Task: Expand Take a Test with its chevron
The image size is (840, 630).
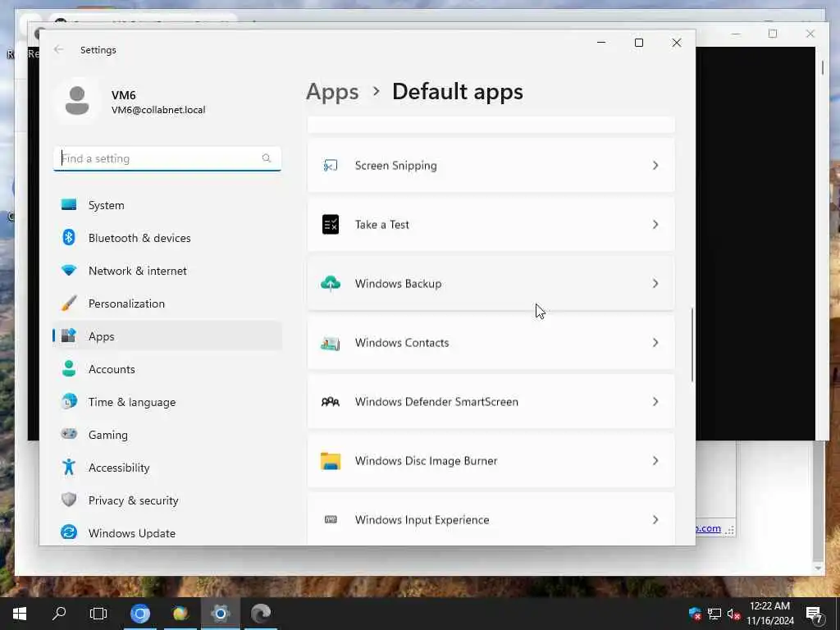Action: tap(655, 225)
